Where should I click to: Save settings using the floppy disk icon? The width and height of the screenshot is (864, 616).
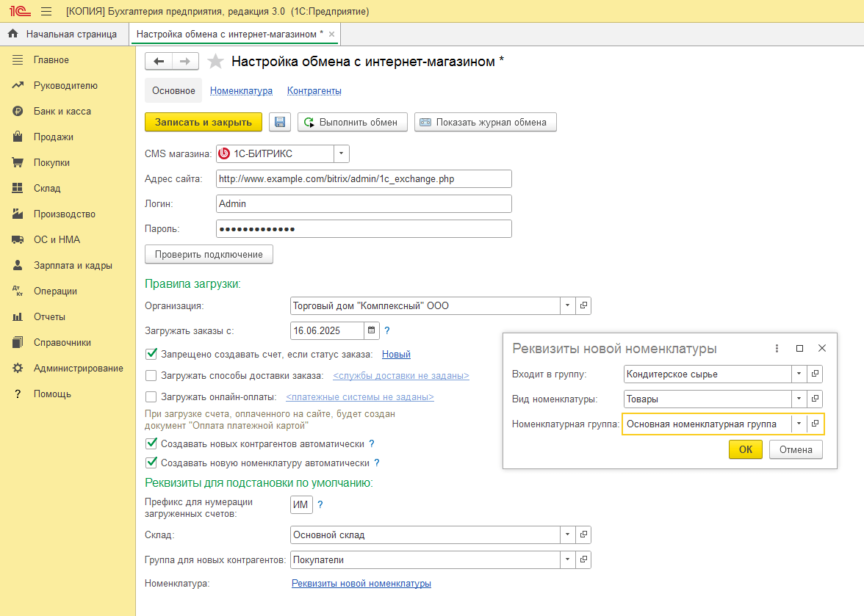[x=280, y=122]
